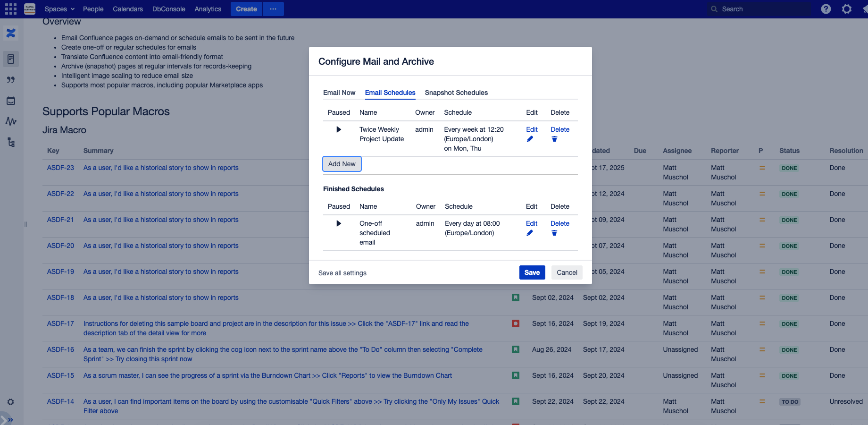The image size is (868, 425).
Task: Open the more options ellipsis next to Create
Action: click(273, 9)
